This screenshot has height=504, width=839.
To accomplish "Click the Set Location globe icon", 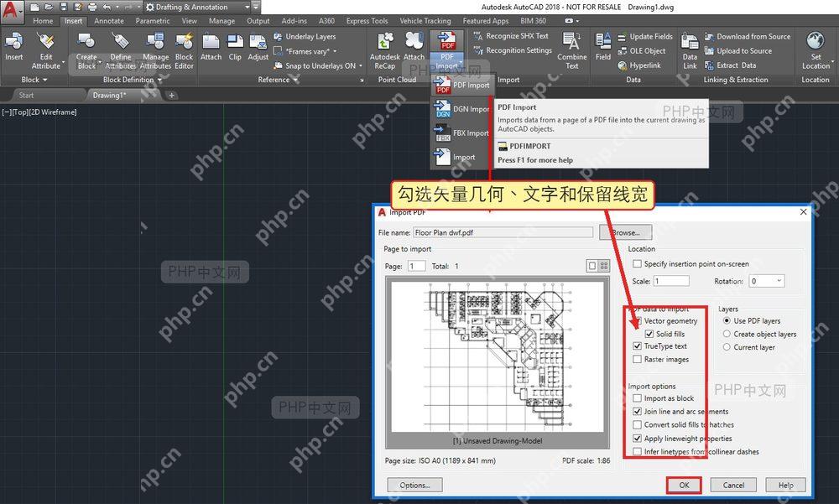I will coord(816,40).
